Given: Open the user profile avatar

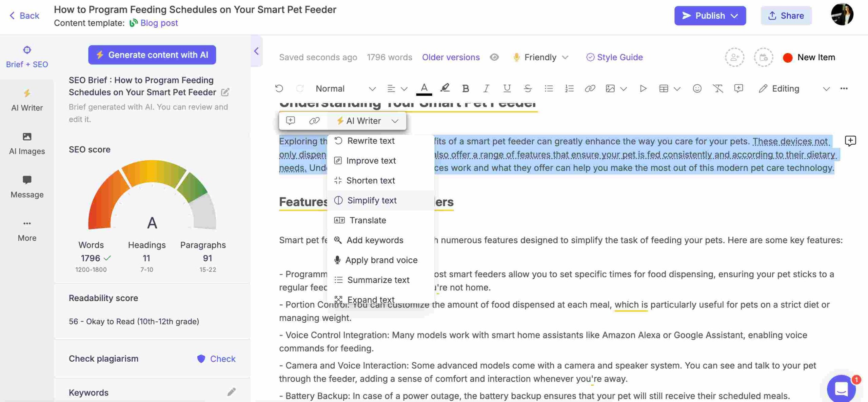Looking at the screenshot, I should click(842, 14).
